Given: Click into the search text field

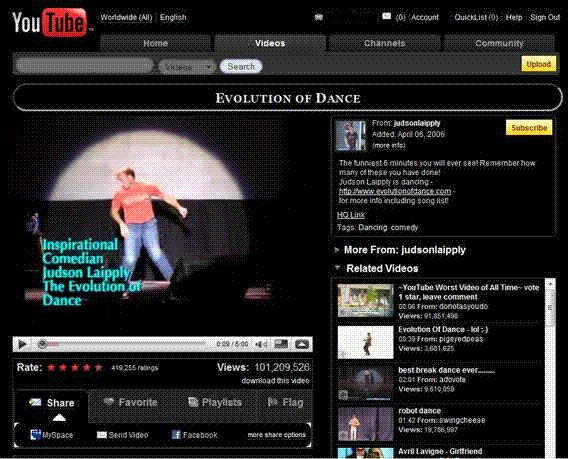Looking at the screenshot, I should pos(84,66).
